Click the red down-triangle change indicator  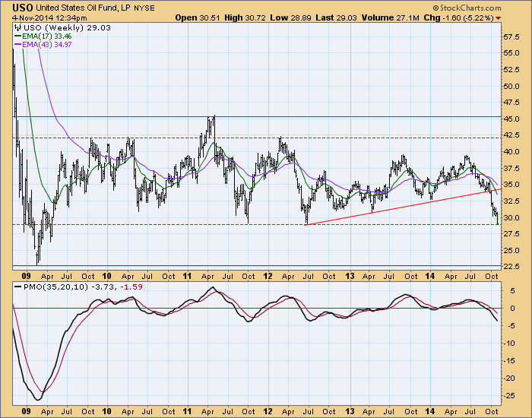coord(498,18)
